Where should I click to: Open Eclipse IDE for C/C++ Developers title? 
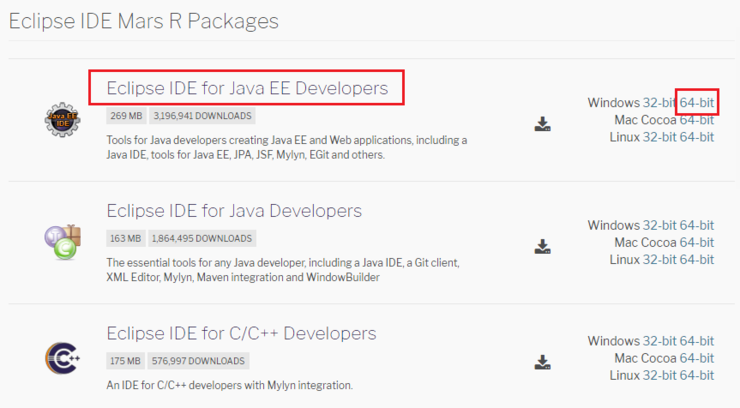point(241,333)
